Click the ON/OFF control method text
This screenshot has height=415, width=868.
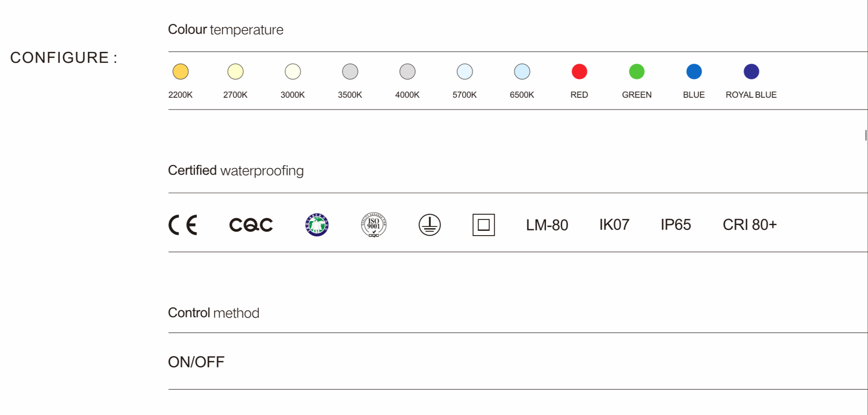click(196, 362)
